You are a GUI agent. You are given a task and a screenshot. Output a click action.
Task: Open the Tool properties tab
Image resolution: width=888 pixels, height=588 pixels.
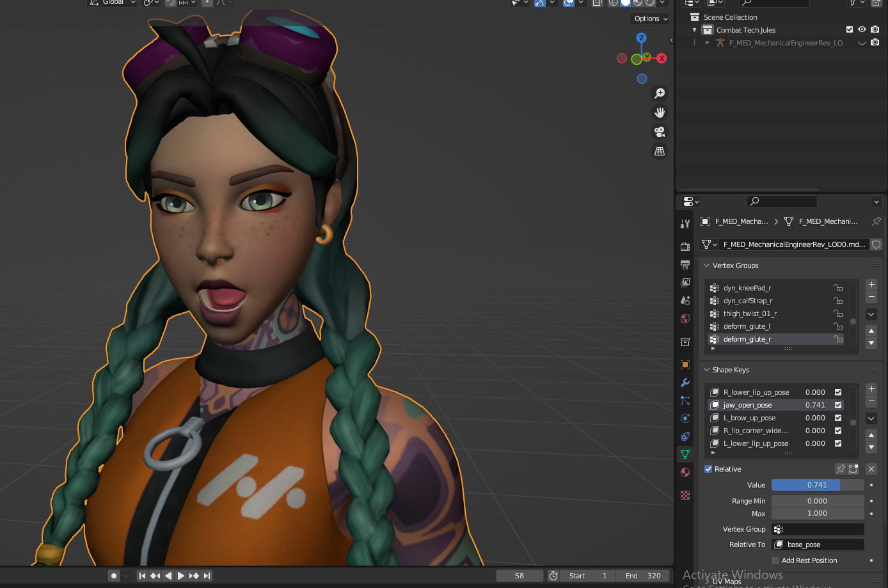click(x=685, y=223)
